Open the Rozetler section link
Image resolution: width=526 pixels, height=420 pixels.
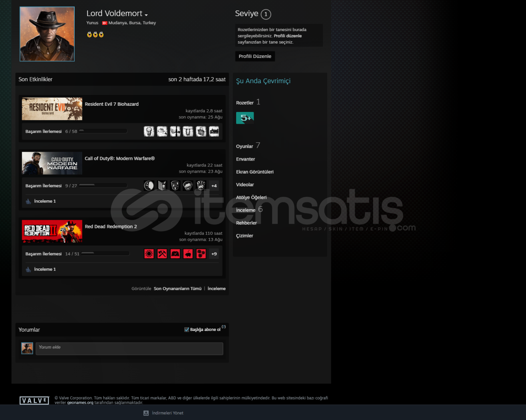(x=245, y=103)
